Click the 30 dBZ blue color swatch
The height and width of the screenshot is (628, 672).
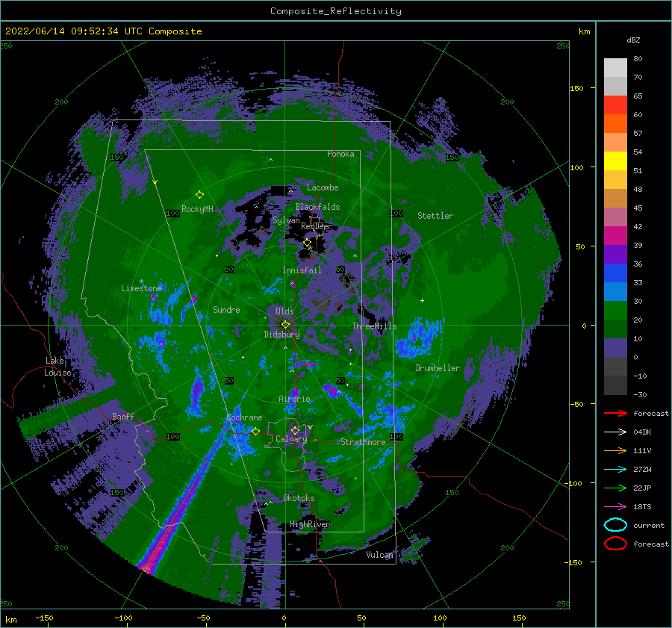[615, 291]
